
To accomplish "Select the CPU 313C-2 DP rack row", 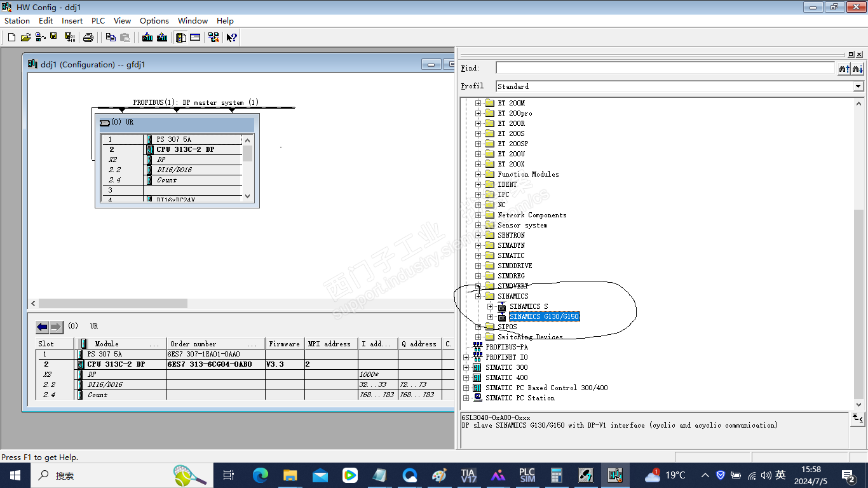I will [185, 150].
